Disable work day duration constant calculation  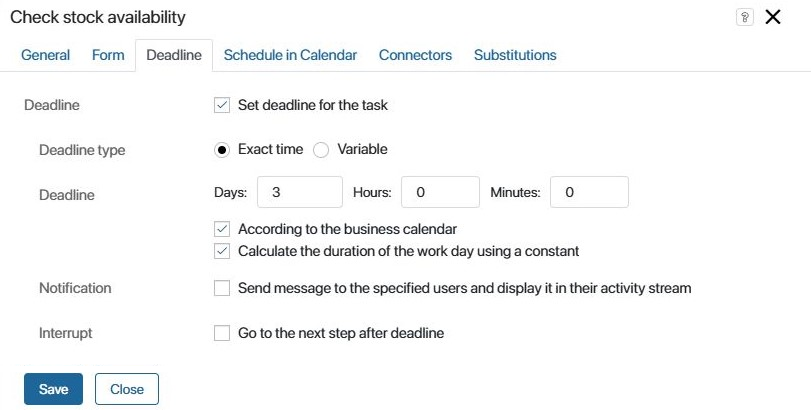222,251
